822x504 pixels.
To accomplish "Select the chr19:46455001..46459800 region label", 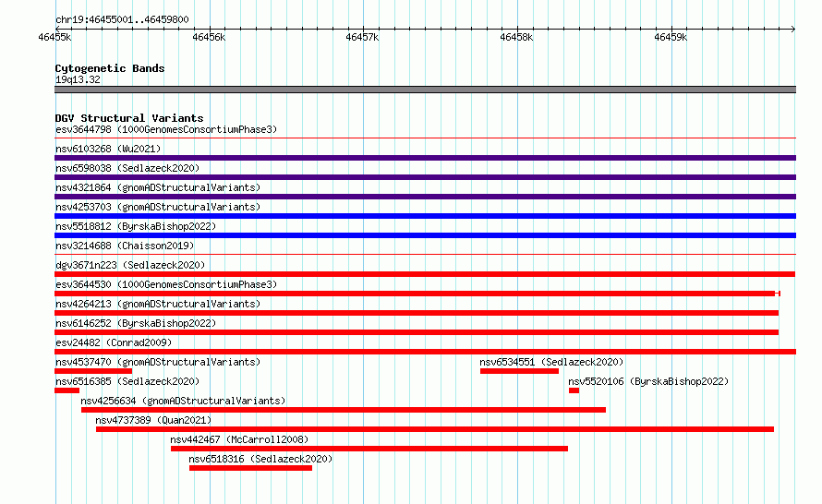I will pyautogui.click(x=122, y=19).
